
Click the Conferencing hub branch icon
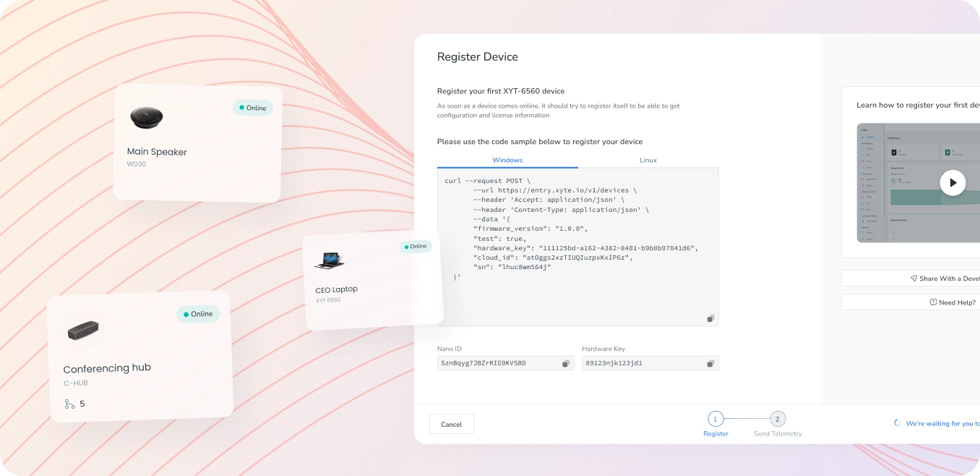click(69, 404)
